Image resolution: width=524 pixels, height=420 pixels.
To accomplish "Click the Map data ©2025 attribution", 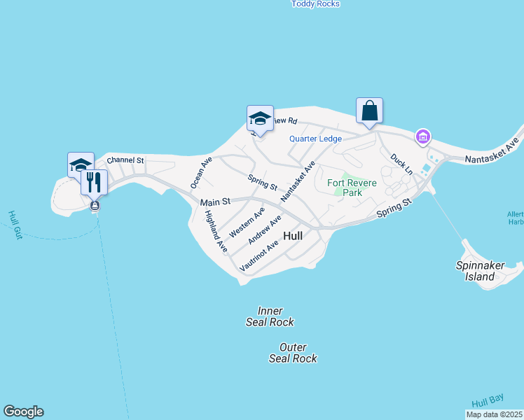I will click(495, 414).
